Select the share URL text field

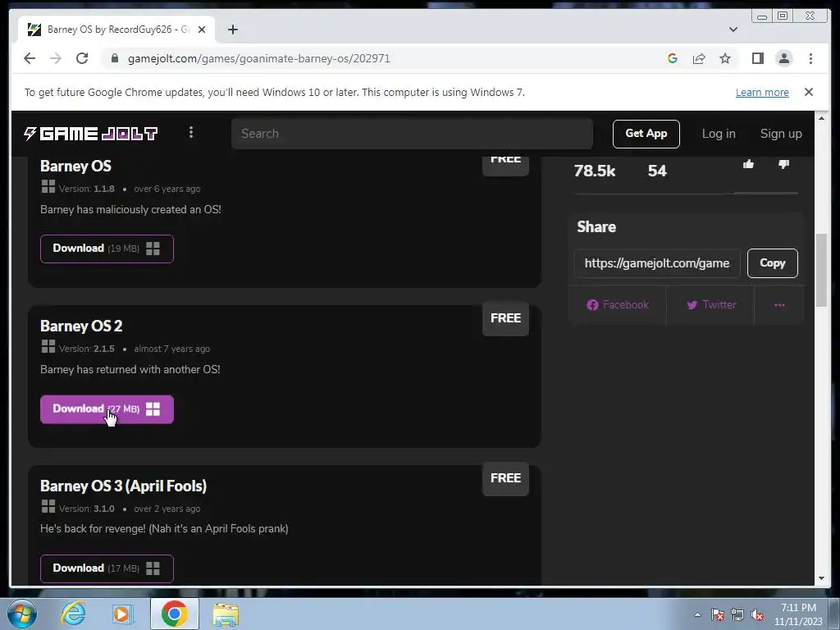tap(657, 263)
